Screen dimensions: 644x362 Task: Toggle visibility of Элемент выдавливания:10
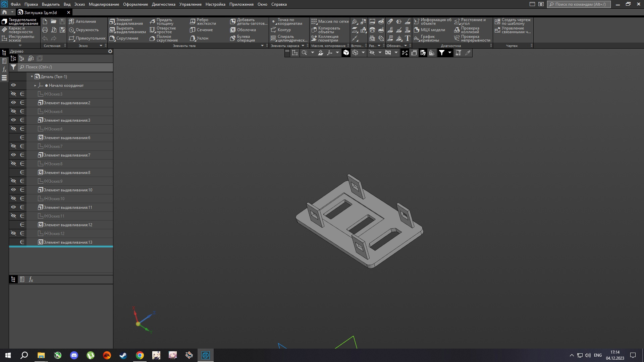pos(13,190)
